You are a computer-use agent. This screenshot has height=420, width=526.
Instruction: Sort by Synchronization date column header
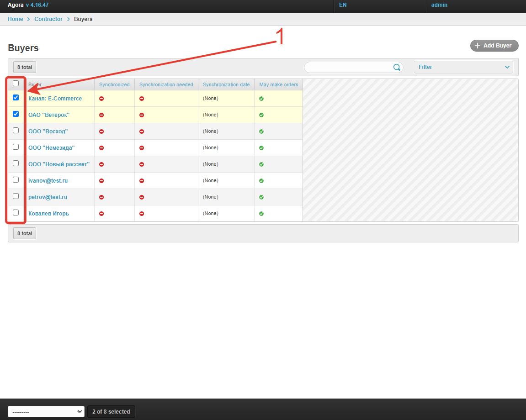226,84
